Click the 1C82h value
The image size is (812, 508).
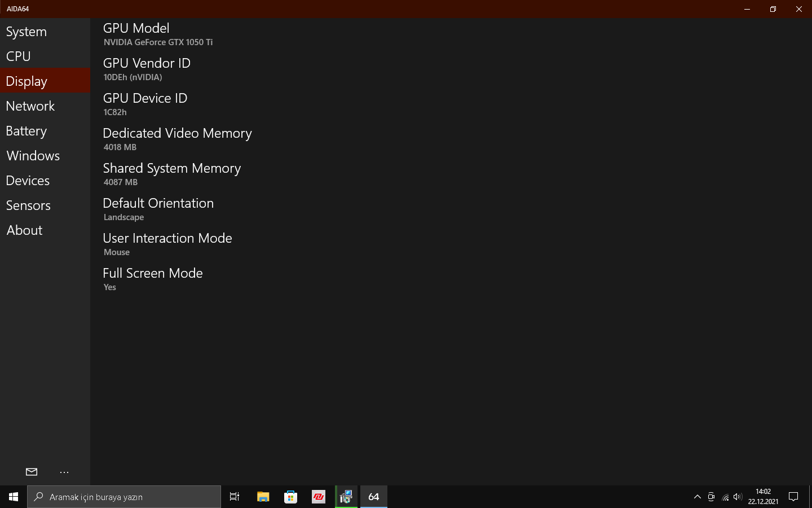(x=115, y=112)
